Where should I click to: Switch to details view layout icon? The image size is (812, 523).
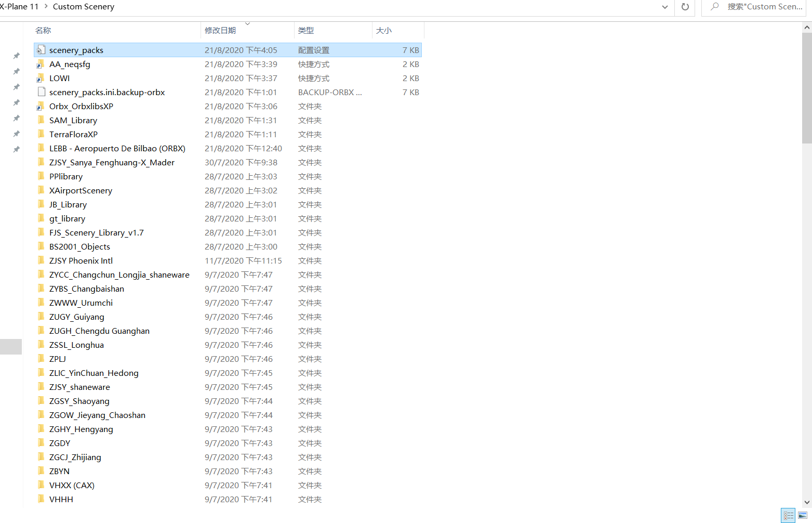pyautogui.click(x=788, y=515)
